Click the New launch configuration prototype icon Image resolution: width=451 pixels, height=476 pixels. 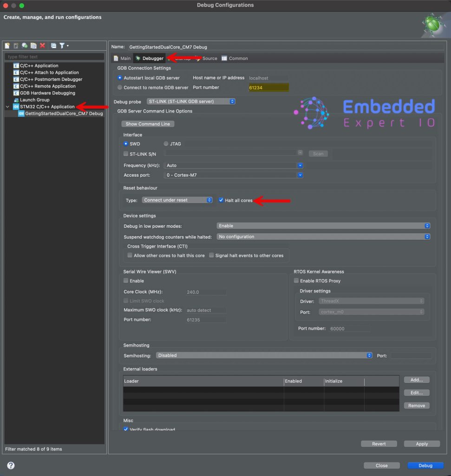[x=16, y=46]
